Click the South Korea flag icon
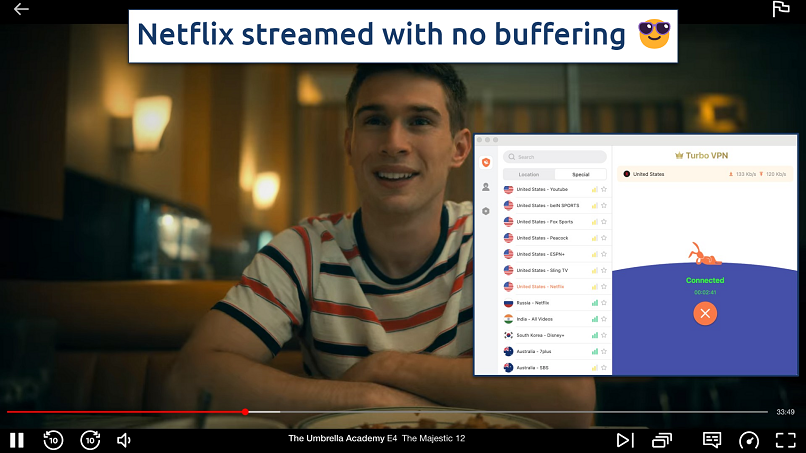This screenshot has height=453, width=806. (508, 335)
